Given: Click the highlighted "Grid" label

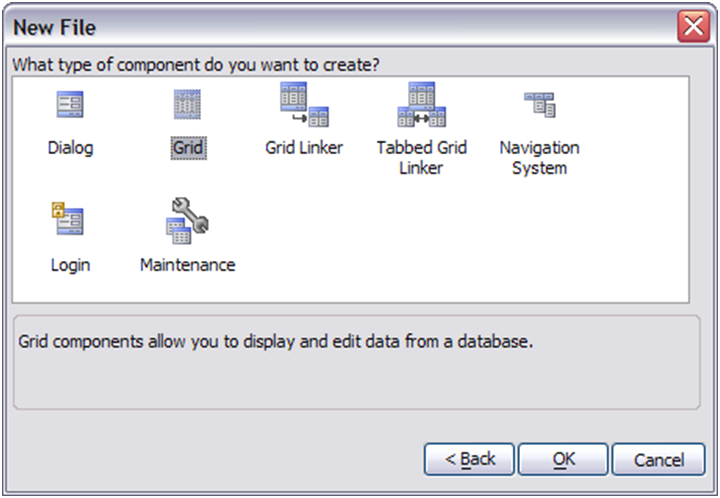Looking at the screenshot, I should (188, 148).
